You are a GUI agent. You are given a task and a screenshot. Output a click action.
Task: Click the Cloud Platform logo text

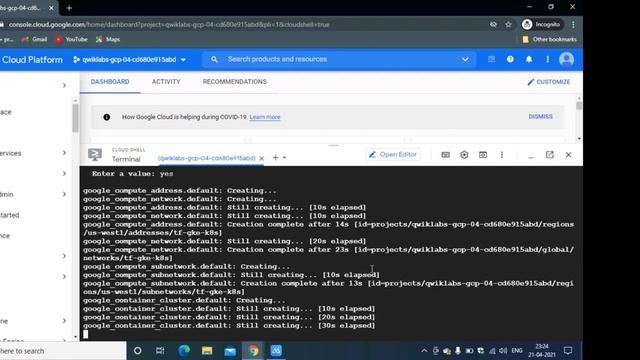(x=32, y=60)
